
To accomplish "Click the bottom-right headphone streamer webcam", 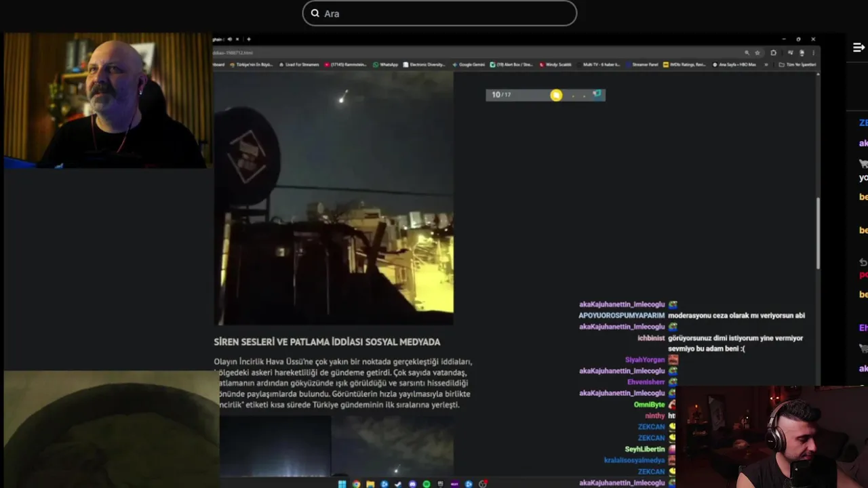I will 773,437.
